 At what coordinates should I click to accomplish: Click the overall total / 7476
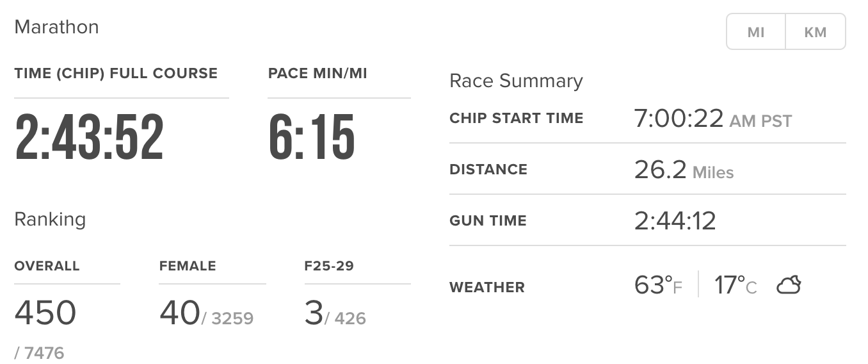40,352
